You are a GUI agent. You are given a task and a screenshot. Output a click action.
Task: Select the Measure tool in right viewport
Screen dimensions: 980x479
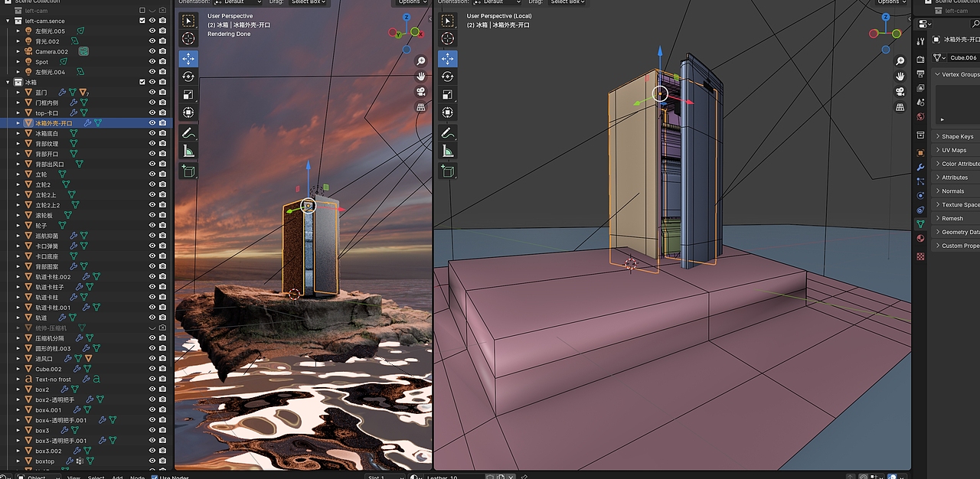coord(447,152)
